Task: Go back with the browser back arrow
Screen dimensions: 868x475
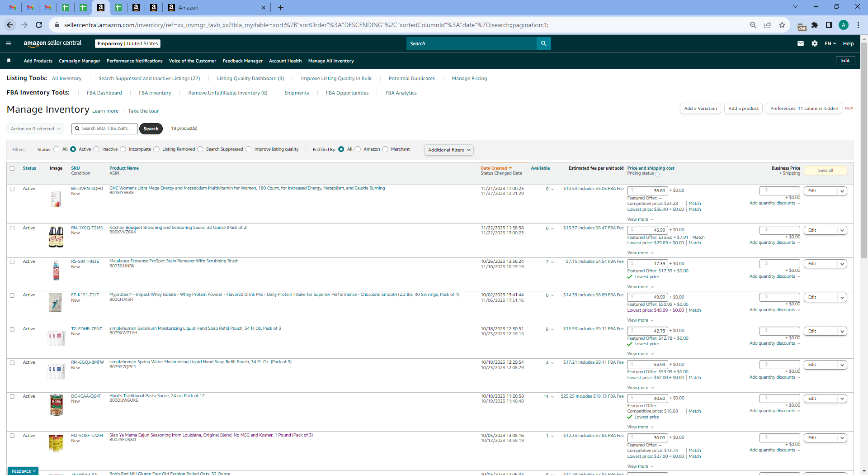Action: tap(10, 25)
